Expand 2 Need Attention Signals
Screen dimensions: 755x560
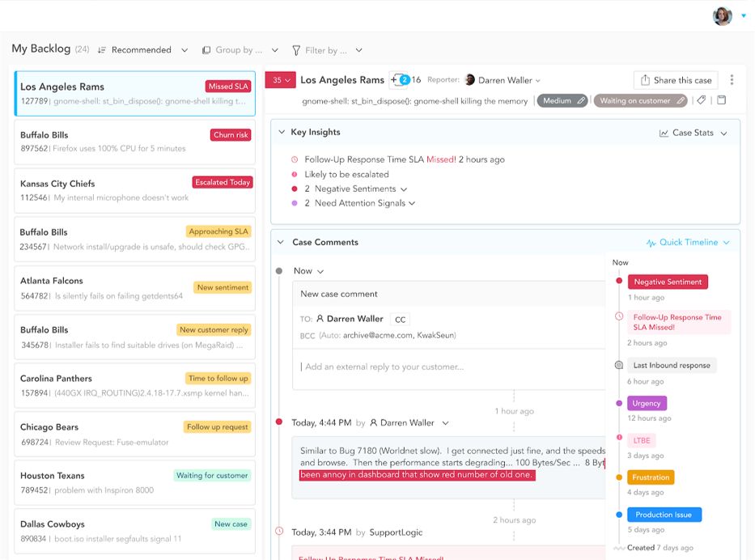412,204
